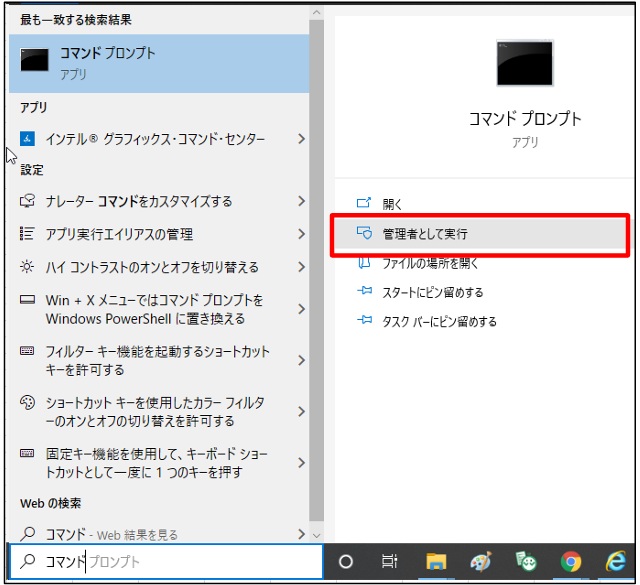Click the scrollbar up arrow
The image size is (640, 585).
pyautogui.click(x=316, y=13)
